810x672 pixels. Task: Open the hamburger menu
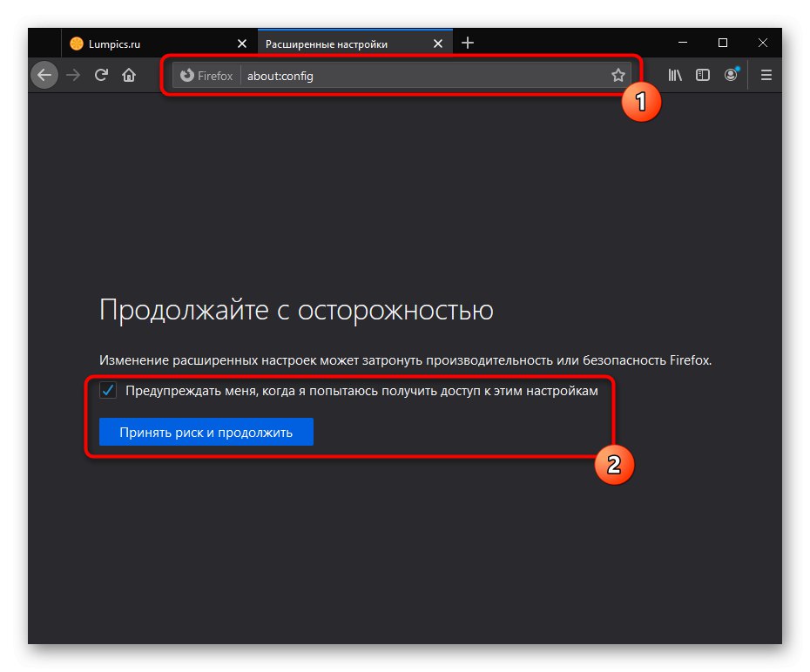pos(766,75)
